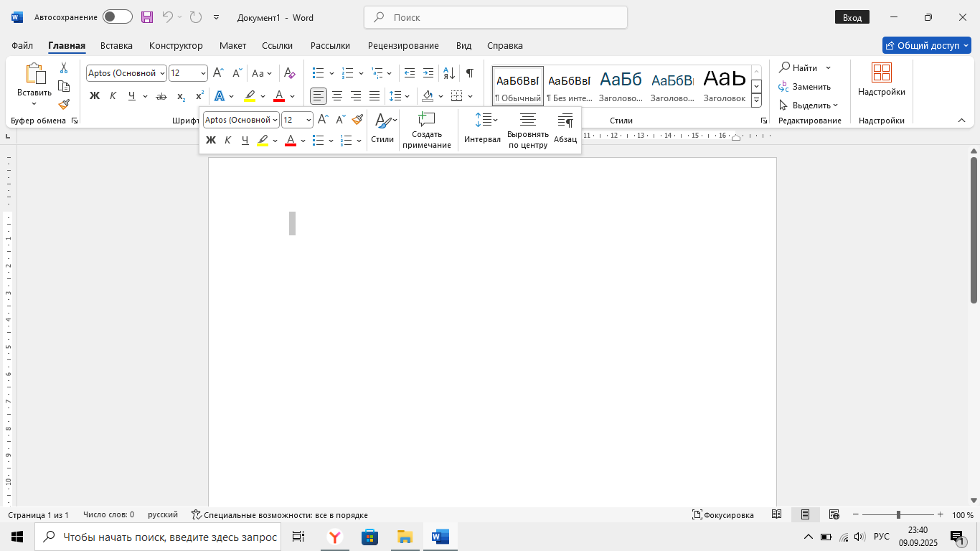Viewport: 980px width, 551px height.
Task: Apply superscript formatting in ribbon
Action: point(199,96)
